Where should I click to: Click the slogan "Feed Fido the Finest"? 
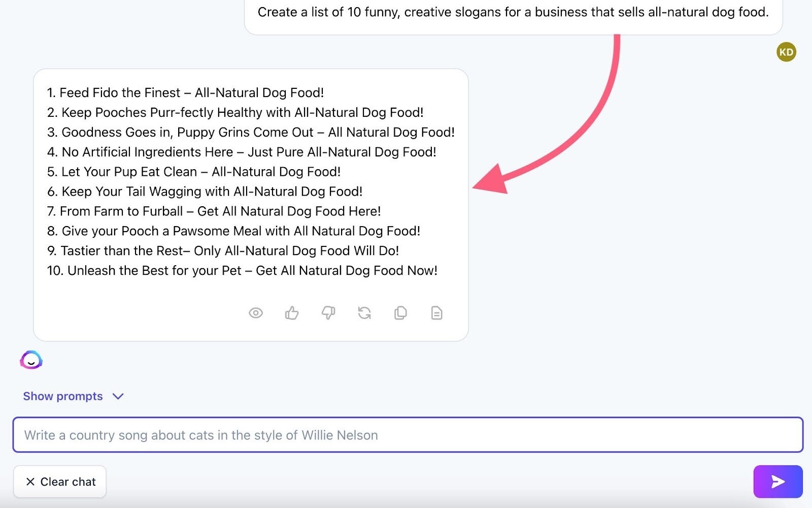(x=185, y=92)
